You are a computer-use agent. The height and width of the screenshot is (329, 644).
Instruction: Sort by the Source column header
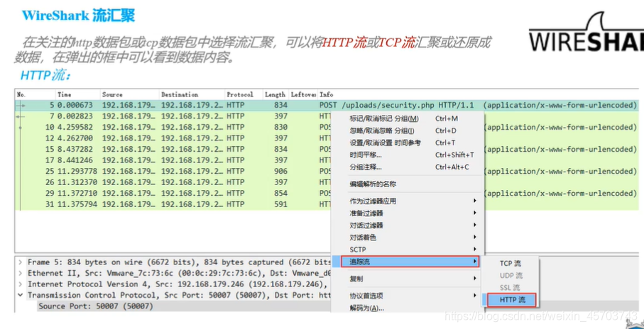click(x=129, y=95)
